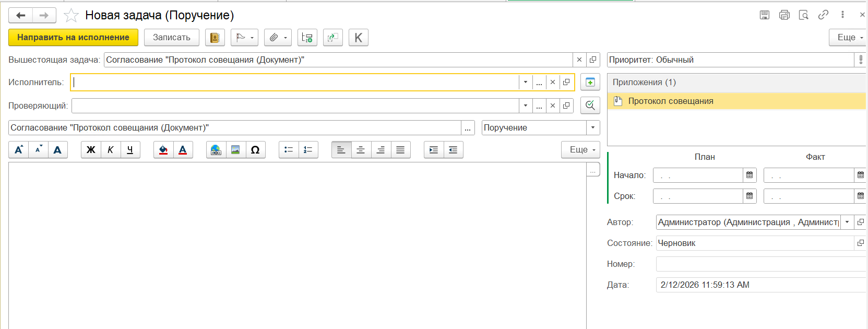Screen dimensions: 868x329
Task: Open calendar for planned Начало date
Action: click(x=750, y=175)
